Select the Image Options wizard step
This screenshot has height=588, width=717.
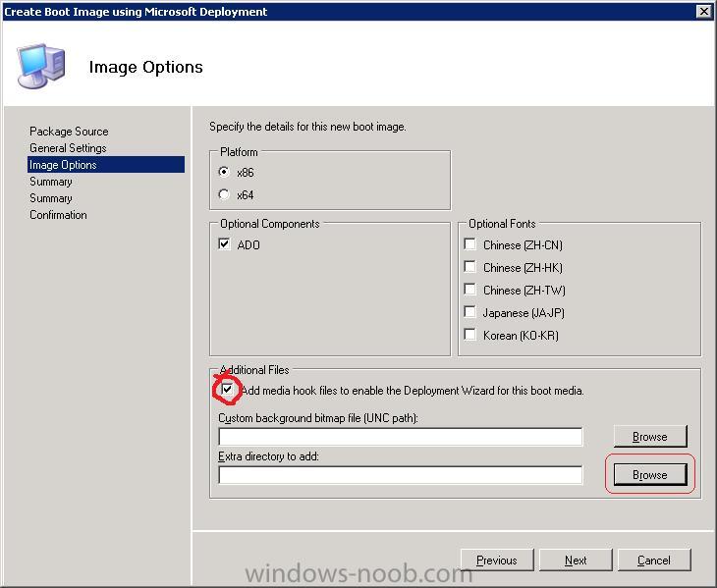coord(106,165)
